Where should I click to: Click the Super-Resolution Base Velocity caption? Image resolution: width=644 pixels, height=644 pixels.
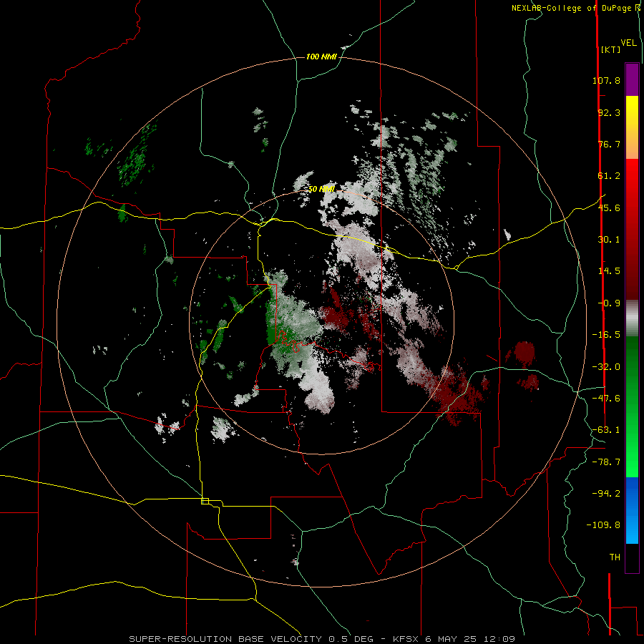(321, 639)
